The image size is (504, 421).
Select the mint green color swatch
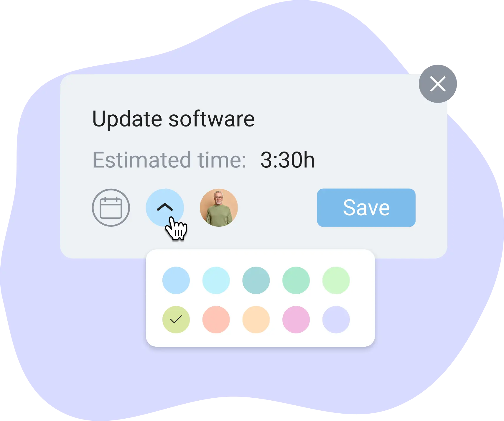coord(296,280)
